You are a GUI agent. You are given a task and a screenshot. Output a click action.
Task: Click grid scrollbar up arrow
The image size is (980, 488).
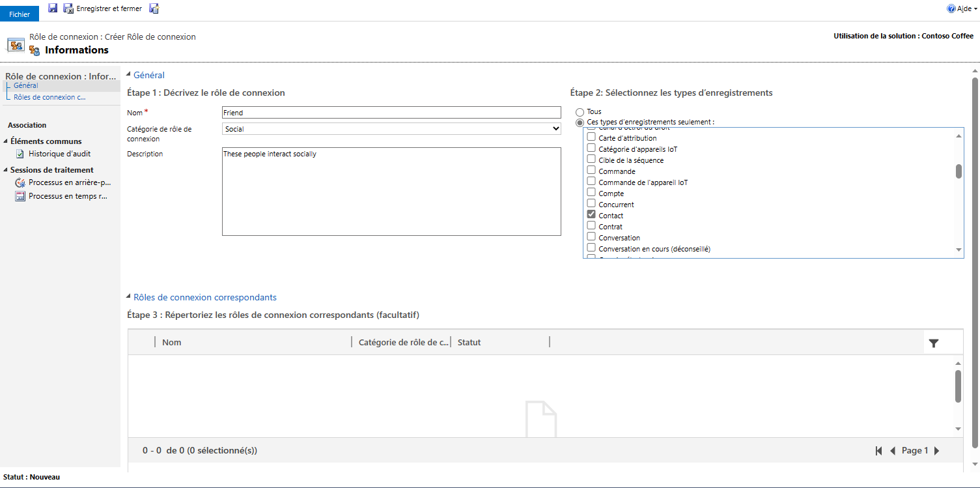pyautogui.click(x=959, y=363)
